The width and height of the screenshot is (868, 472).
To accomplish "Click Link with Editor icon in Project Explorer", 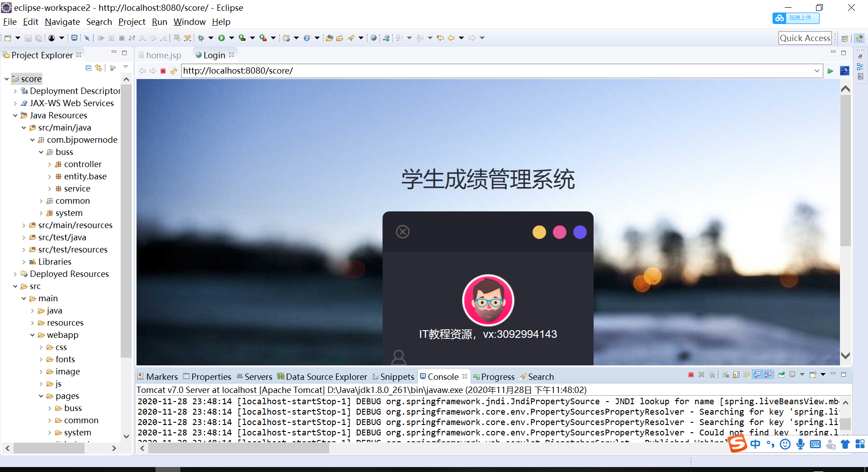I will pos(99,68).
